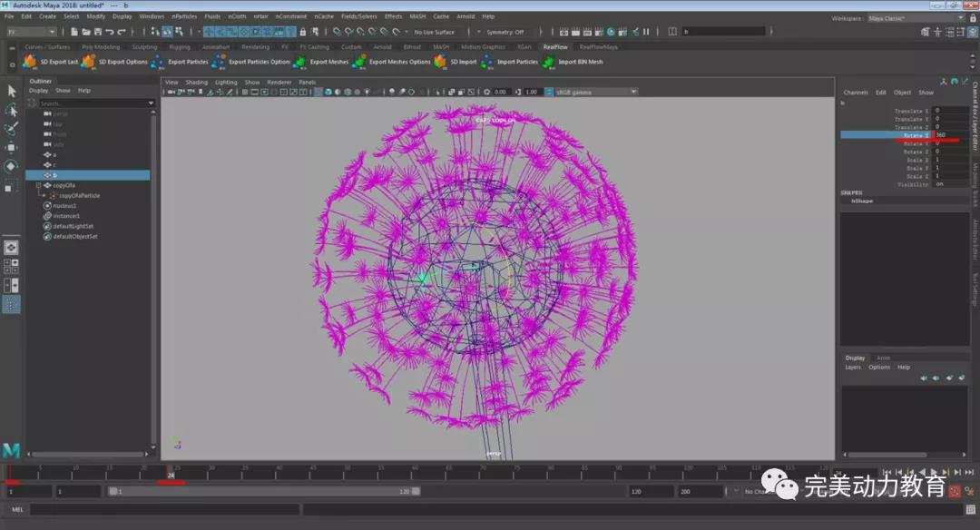
Task: Open the nParticles menu
Action: tap(184, 16)
